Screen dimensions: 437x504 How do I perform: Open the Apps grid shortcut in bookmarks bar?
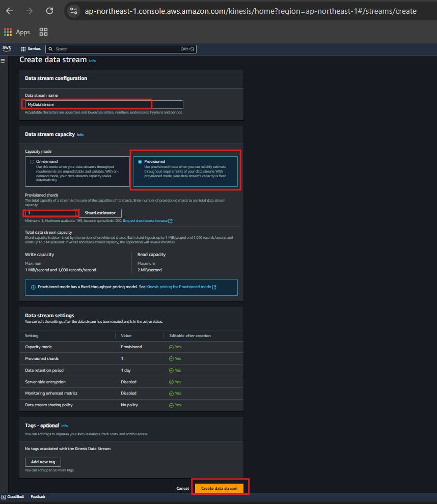click(x=8, y=32)
